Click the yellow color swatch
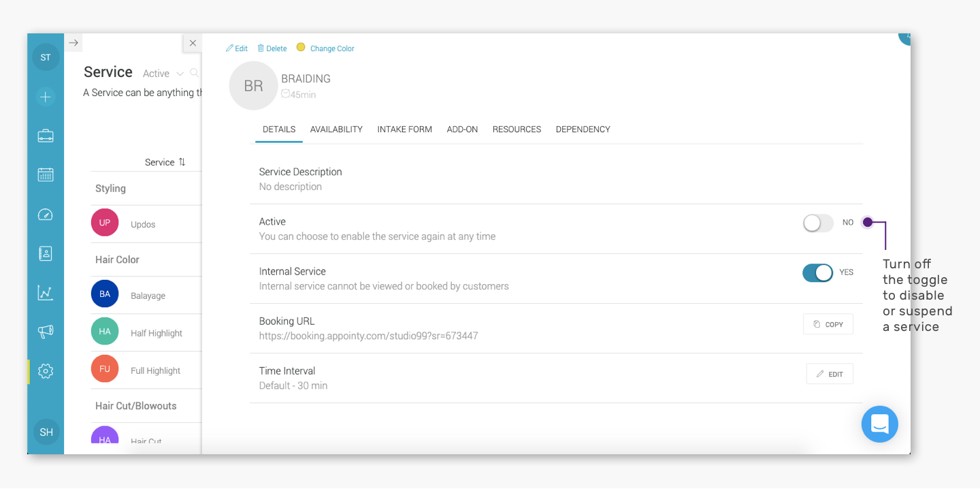This screenshot has width=980, height=489. click(301, 48)
